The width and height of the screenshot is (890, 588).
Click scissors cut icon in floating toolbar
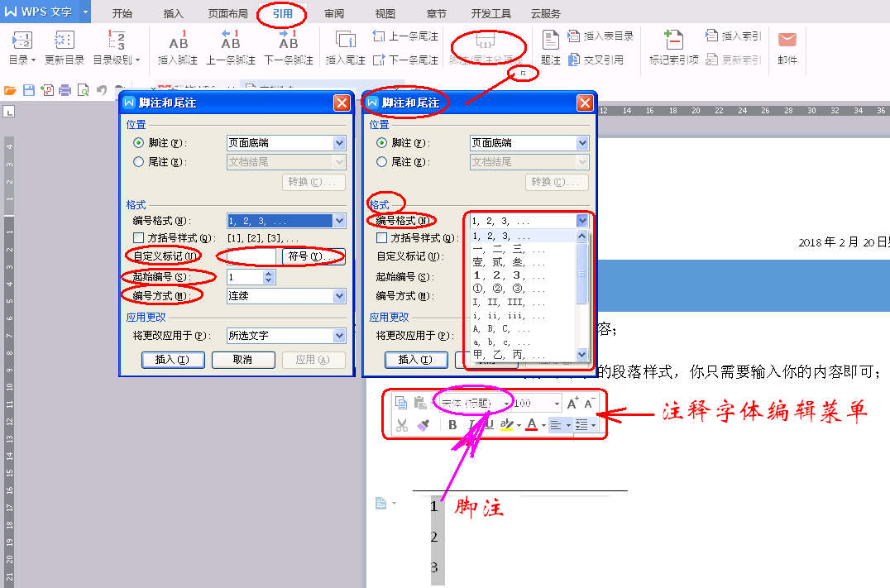402,424
